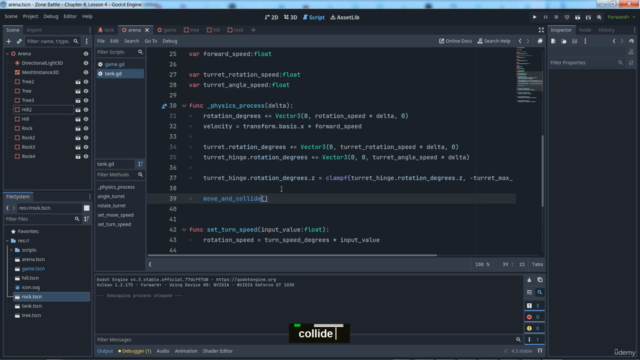Instantiate child scene link icon
This screenshot has height=360, width=640.
click(19, 41)
